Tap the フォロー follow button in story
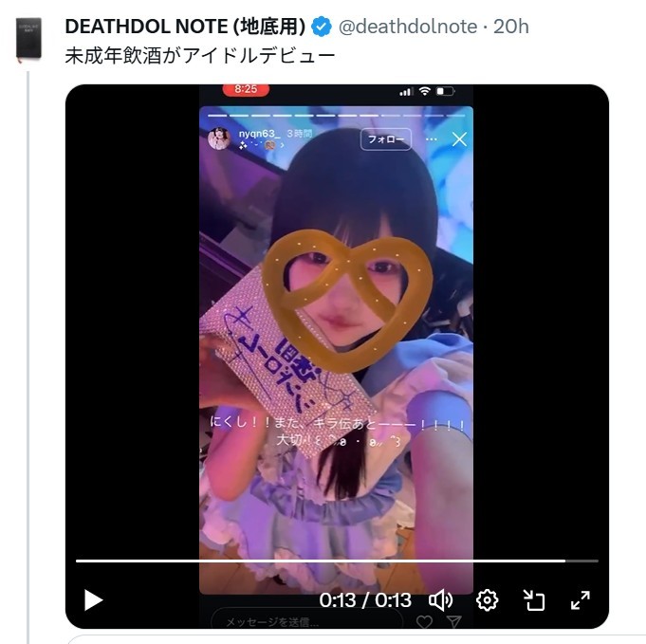The height and width of the screenshot is (644, 646). coord(386,139)
